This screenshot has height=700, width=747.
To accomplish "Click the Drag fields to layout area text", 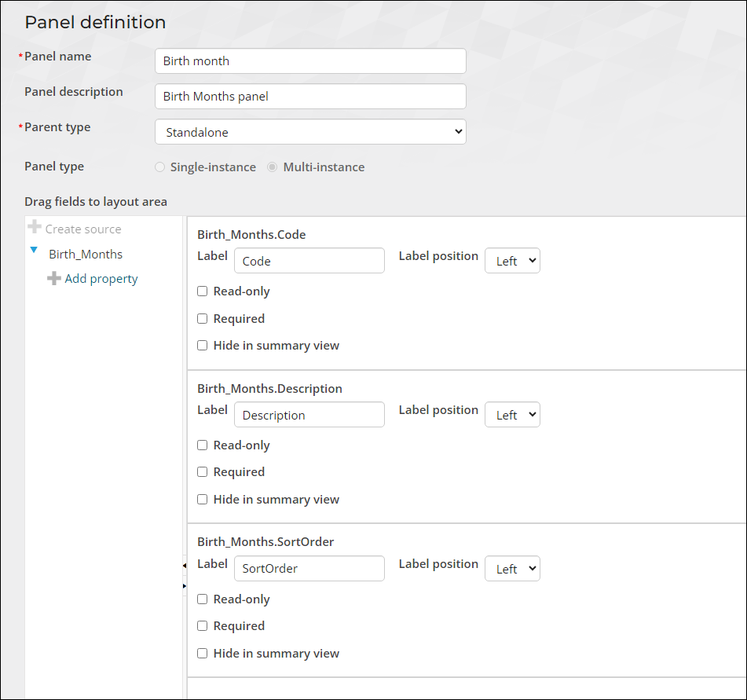I will point(96,202).
